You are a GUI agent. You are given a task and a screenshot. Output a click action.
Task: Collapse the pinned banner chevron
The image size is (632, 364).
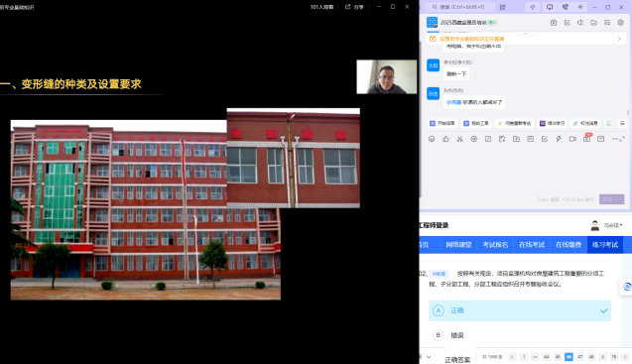[526, 33]
